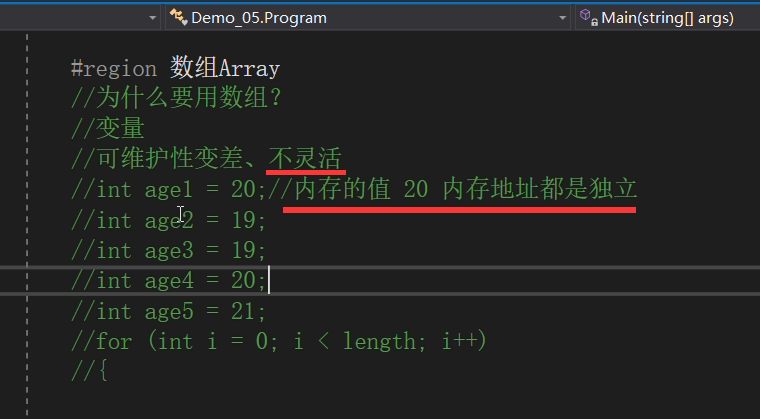Click the underlined text '不灵活'
Screen dimensions: 760x419
coord(305,159)
